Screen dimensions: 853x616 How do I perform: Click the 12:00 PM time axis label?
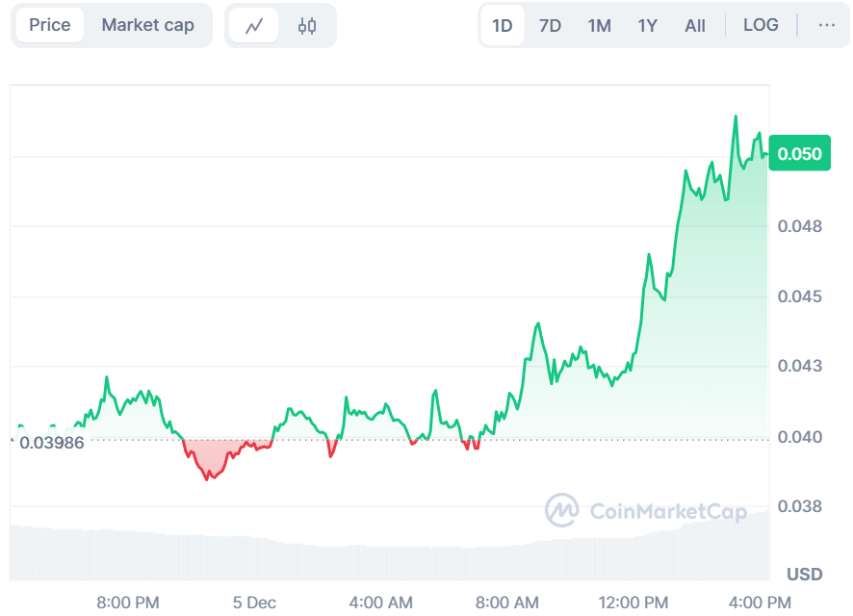pos(634,603)
